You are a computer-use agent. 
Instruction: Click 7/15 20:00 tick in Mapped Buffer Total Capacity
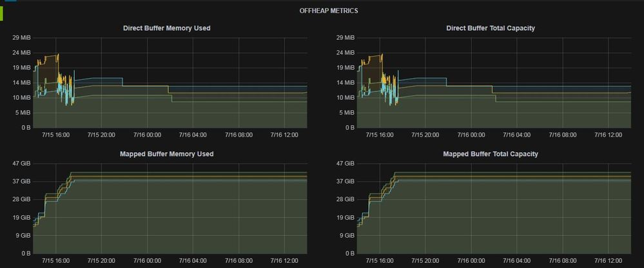pyautogui.click(x=425, y=261)
